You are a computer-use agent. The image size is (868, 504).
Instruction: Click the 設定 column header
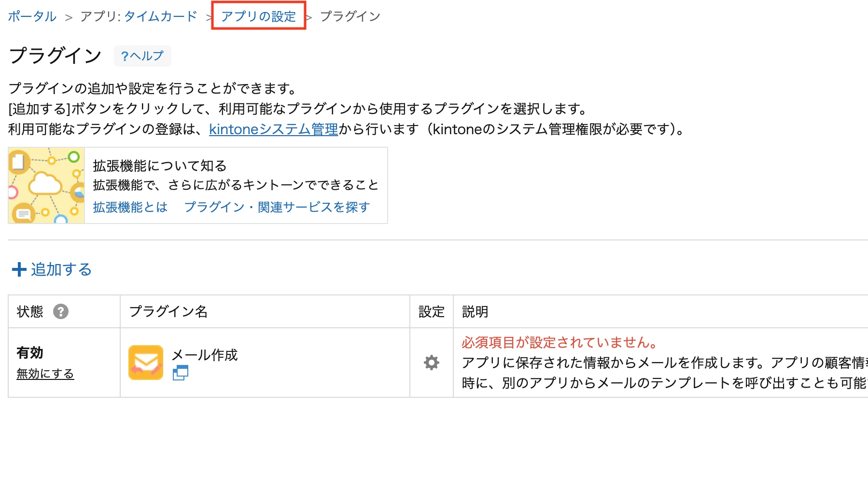(x=432, y=311)
